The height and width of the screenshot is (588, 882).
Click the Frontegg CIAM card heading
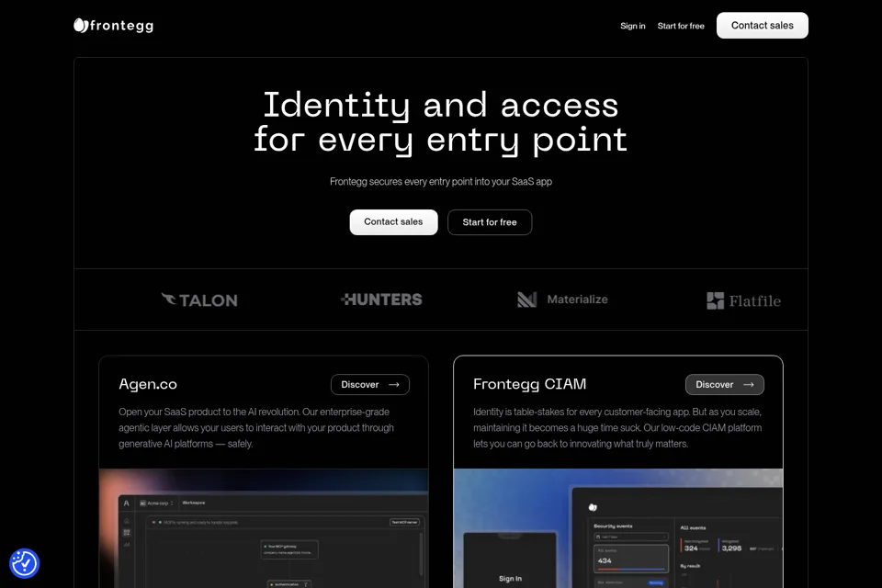(x=530, y=384)
